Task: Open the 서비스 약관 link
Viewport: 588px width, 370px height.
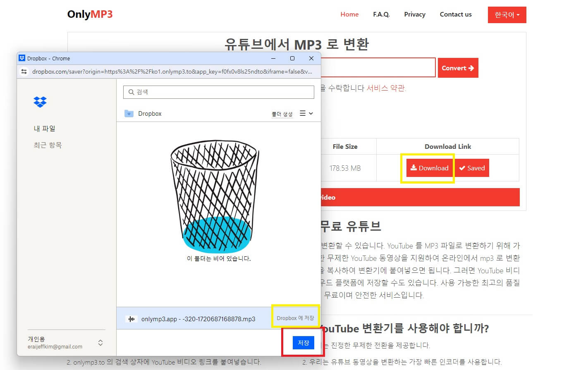Action: (386, 88)
